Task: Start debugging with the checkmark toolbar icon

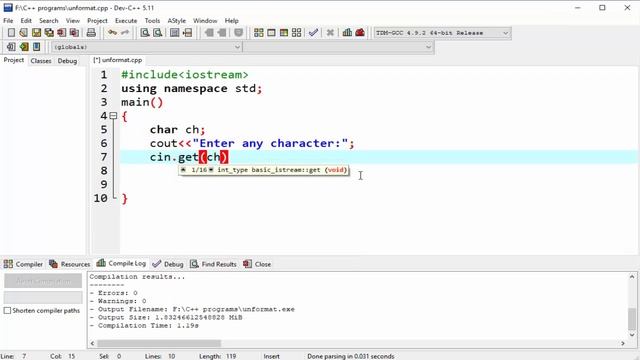Action: (x=313, y=33)
